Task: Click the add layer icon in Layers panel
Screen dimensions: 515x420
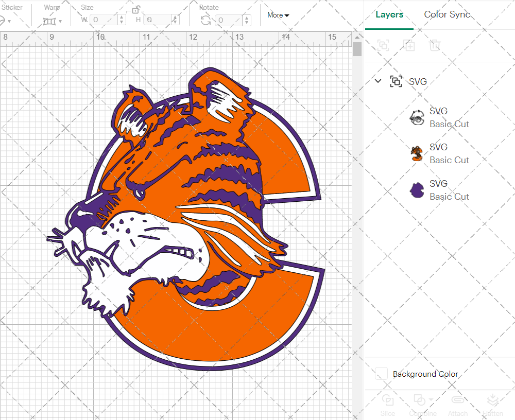Action: pyautogui.click(x=383, y=45)
